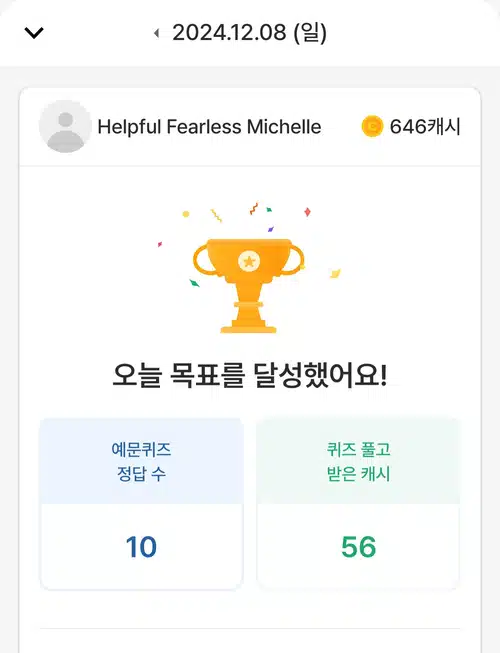
Task: Tap the green confetti piece left of trophy
Action: click(x=194, y=283)
